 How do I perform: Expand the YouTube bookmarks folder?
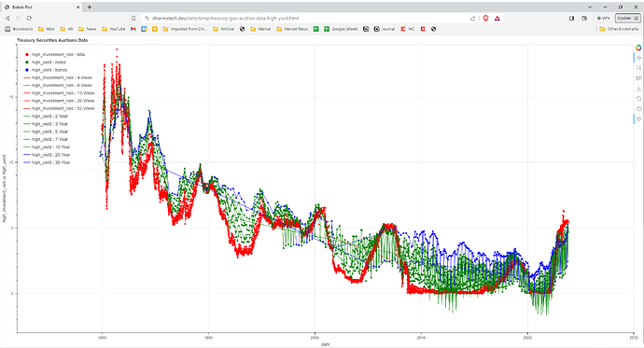pyautogui.click(x=114, y=29)
